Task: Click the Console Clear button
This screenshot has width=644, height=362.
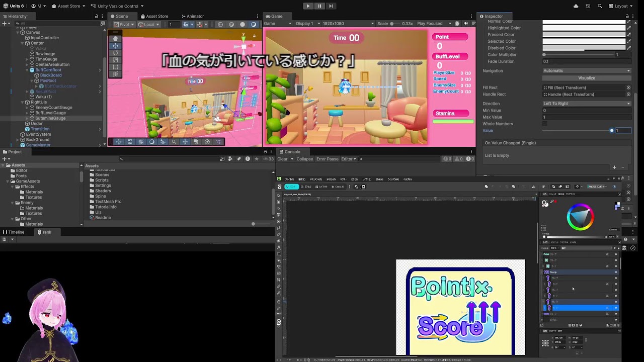Action: (x=282, y=159)
